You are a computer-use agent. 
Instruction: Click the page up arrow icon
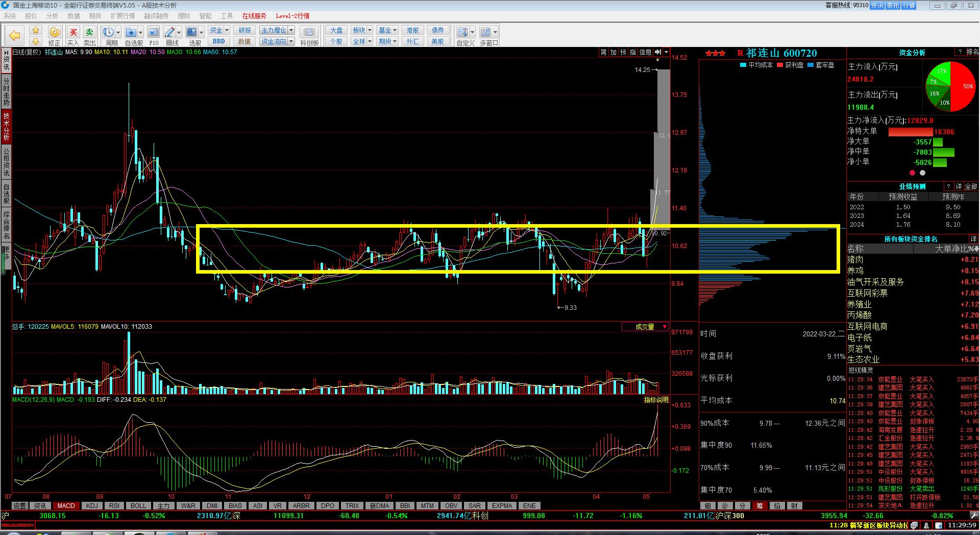[35, 31]
